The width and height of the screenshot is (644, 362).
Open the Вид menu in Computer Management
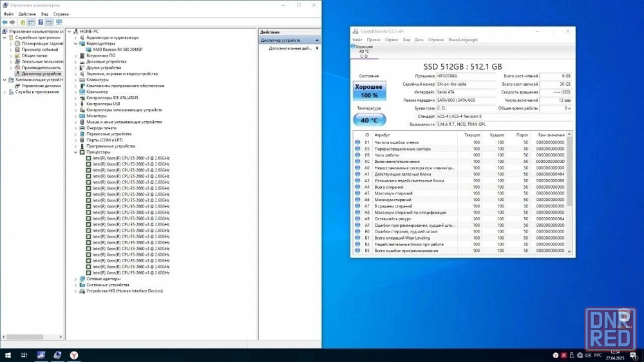44,14
